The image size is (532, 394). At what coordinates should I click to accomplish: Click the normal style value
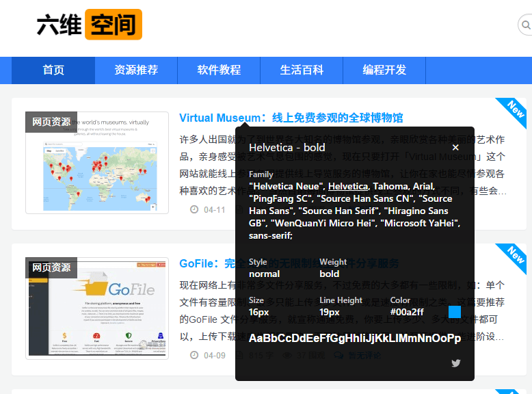(265, 274)
